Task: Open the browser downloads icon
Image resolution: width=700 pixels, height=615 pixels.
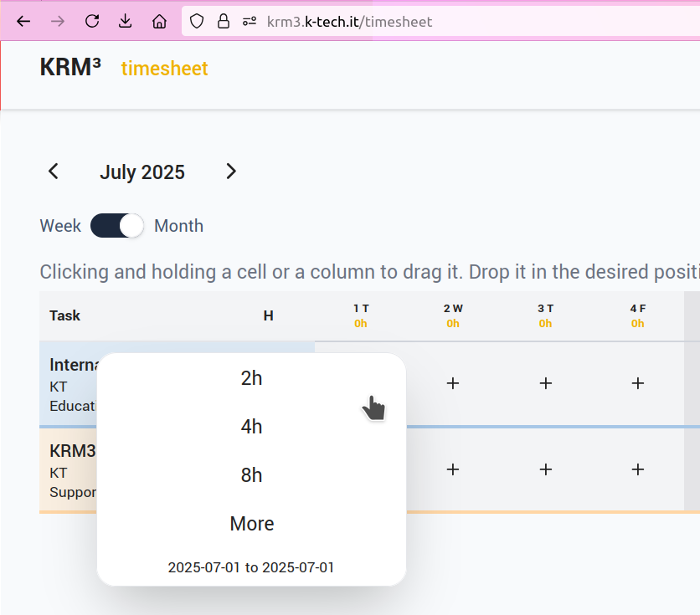Action: click(x=126, y=22)
